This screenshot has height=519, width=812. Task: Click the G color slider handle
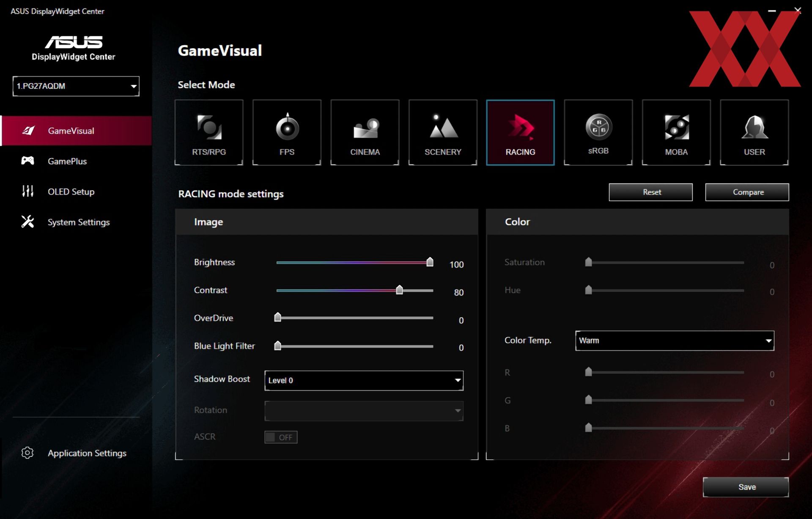[588, 400]
